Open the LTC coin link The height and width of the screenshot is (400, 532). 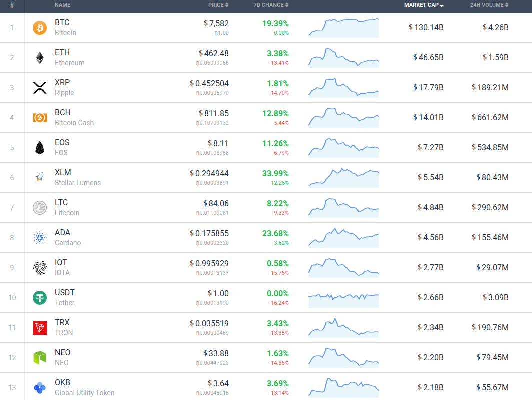(x=61, y=203)
